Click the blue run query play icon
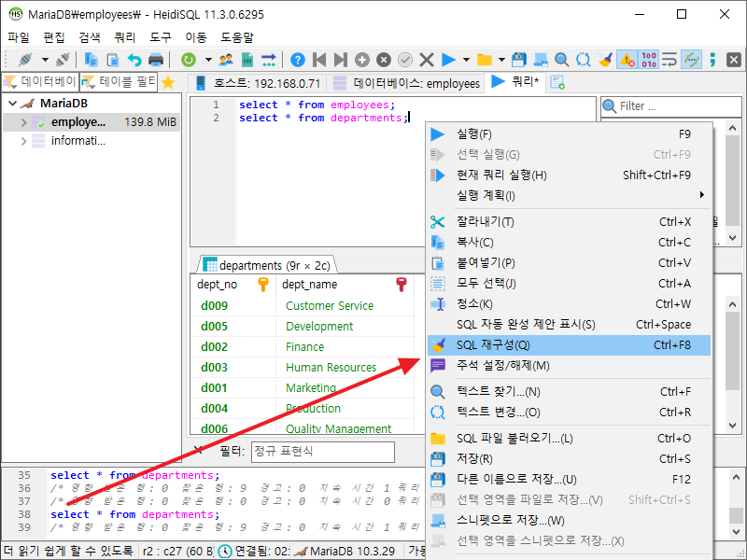 tap(448, 60)
